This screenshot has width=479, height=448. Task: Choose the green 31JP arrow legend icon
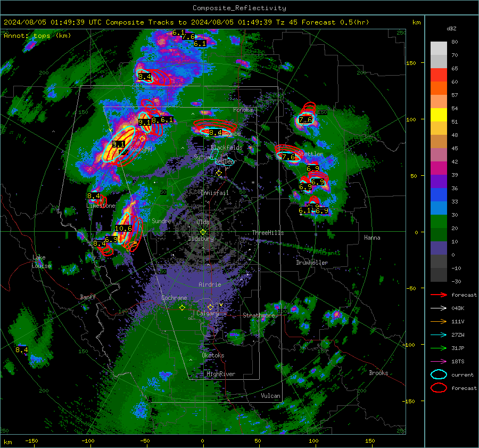[x=439, y=348]
